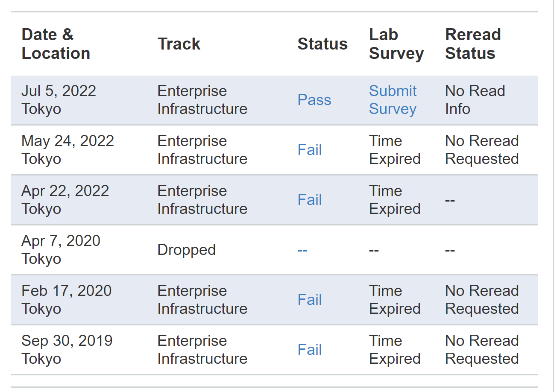
Task: Open the Submit Survey link
Action: [x=392, y=99]
